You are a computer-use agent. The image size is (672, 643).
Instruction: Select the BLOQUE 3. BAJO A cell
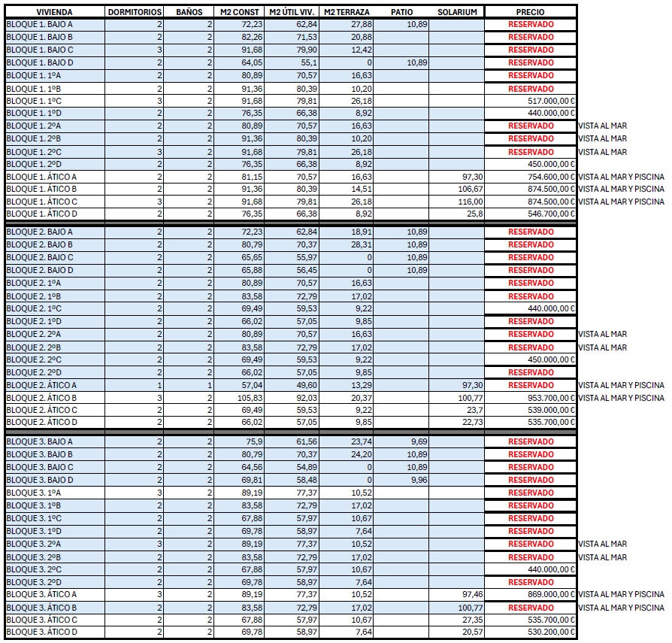click(x=54, y=442)
